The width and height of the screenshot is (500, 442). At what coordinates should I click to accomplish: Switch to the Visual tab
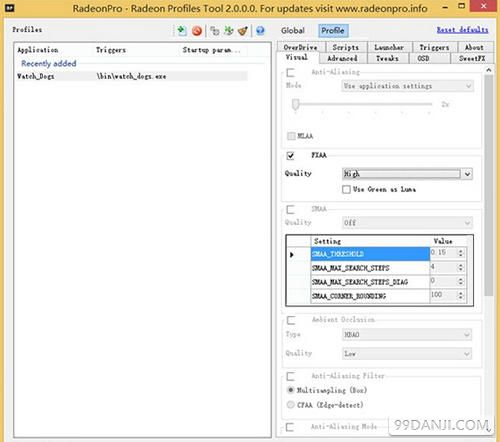[x=297, y=57]
